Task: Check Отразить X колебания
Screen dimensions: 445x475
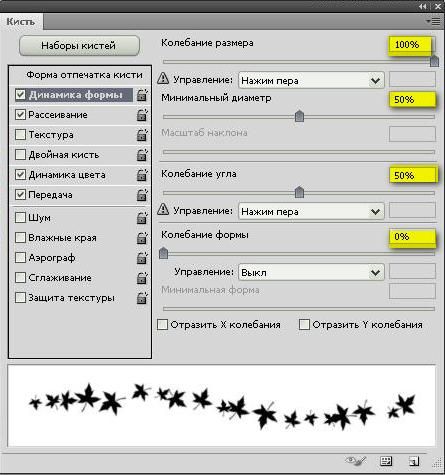Action: tap(162, 324)
